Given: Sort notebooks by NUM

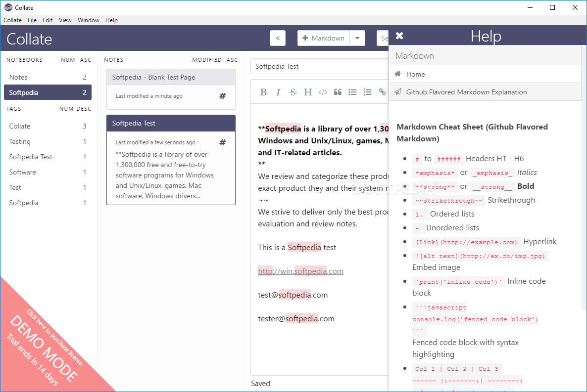Looking at the screenshot, I should pos(68,60).
